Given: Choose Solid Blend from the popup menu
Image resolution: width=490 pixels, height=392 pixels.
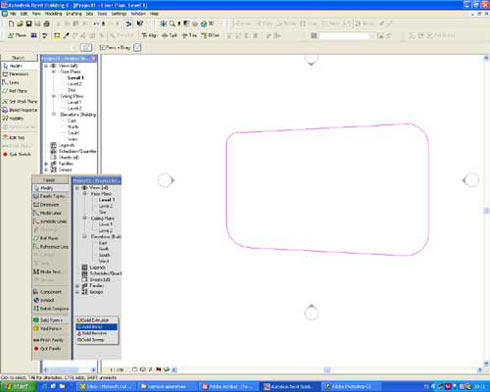Looking at the screenshot, I should click(97, 327).
